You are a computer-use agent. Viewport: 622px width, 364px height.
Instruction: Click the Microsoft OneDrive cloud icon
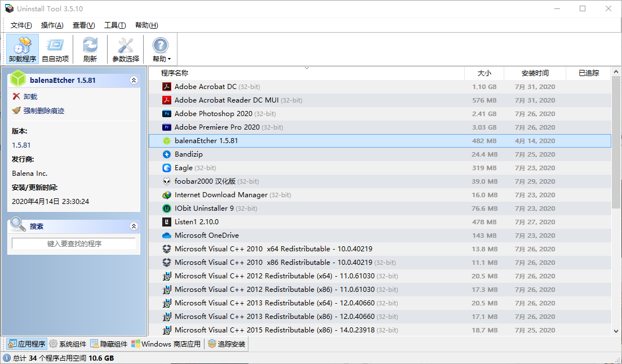click(x=167, y=235)
